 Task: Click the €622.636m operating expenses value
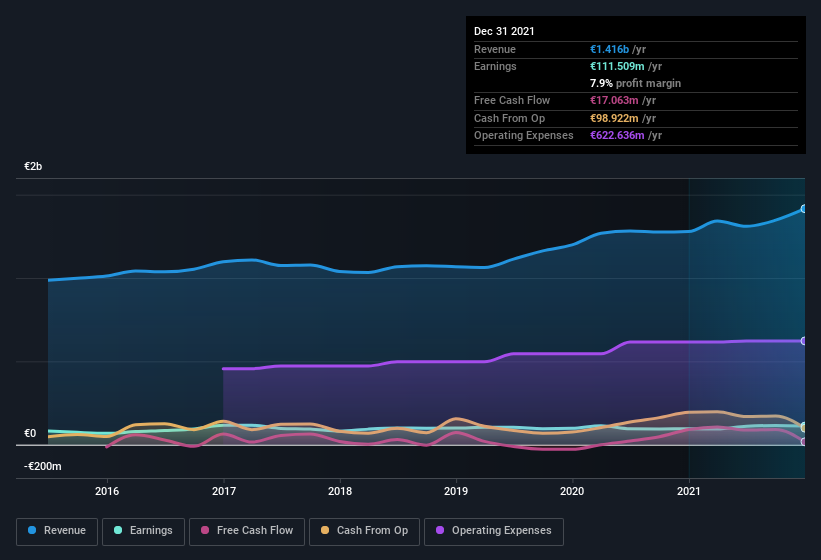click(617, 136)
